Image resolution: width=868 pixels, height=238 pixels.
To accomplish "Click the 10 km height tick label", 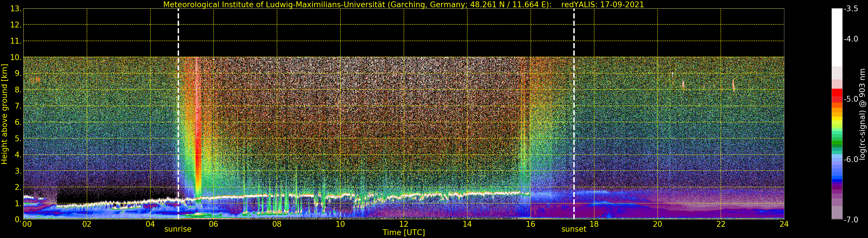I will (16, 57).
